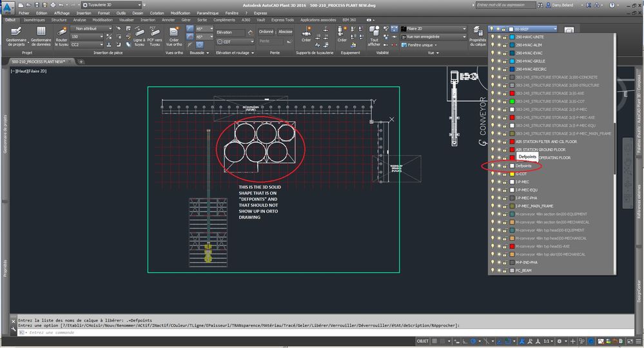Click the Abscisse button
Image resolution: width=644 pixels, height=348 pixels.
(286, 32)
